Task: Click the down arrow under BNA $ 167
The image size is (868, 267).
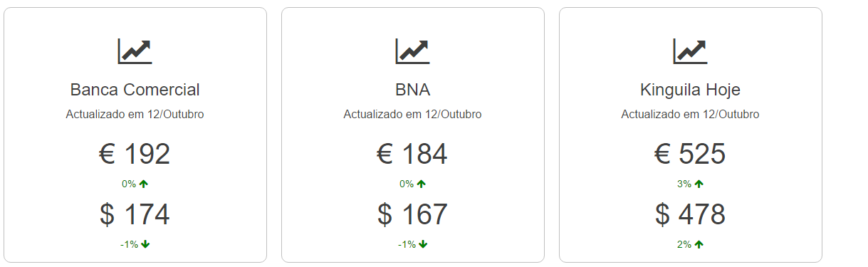Action: (423, 244)
